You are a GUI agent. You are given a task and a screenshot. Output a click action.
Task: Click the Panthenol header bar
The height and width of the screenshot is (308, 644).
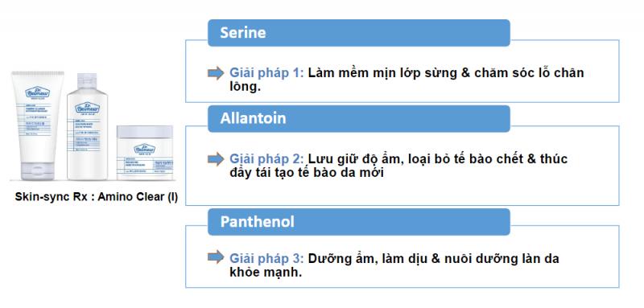[x=358, y=222]
